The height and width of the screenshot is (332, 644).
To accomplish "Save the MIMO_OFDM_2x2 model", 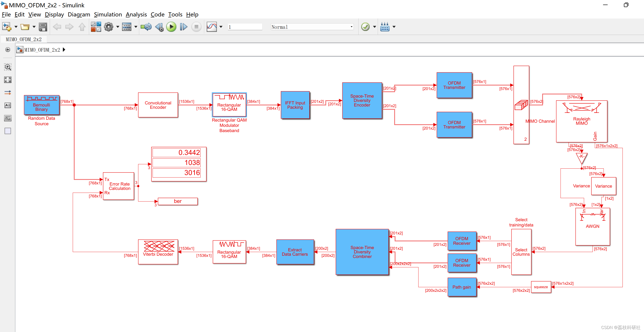I will click(x=43, y=27).
